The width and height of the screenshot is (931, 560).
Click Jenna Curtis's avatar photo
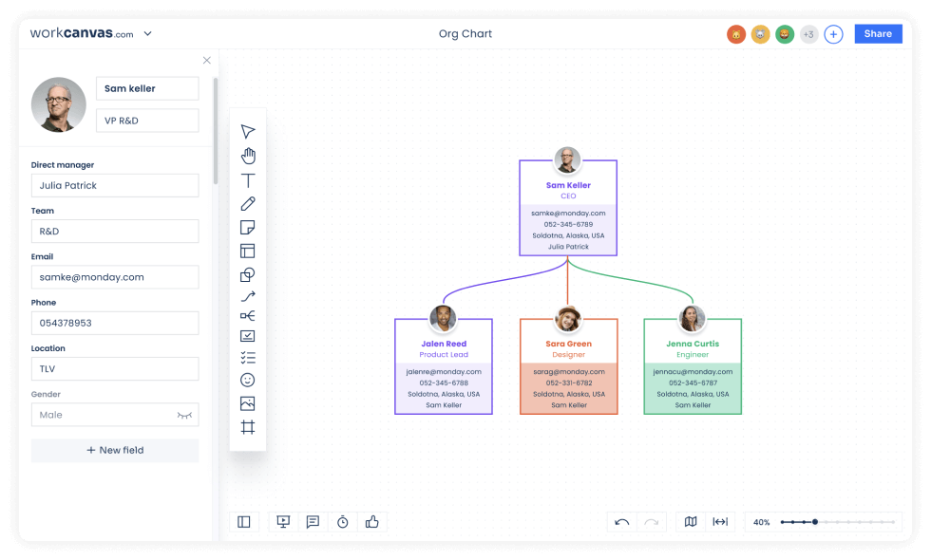692,319
